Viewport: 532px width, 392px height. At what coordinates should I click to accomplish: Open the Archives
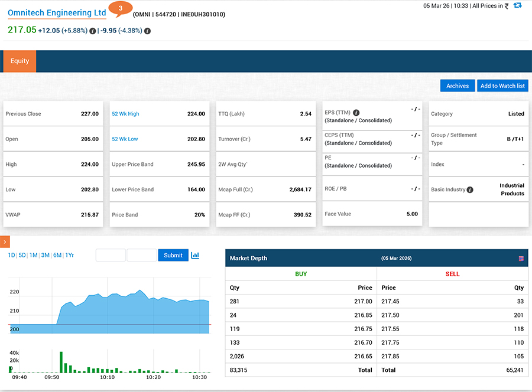click(457, 86)
